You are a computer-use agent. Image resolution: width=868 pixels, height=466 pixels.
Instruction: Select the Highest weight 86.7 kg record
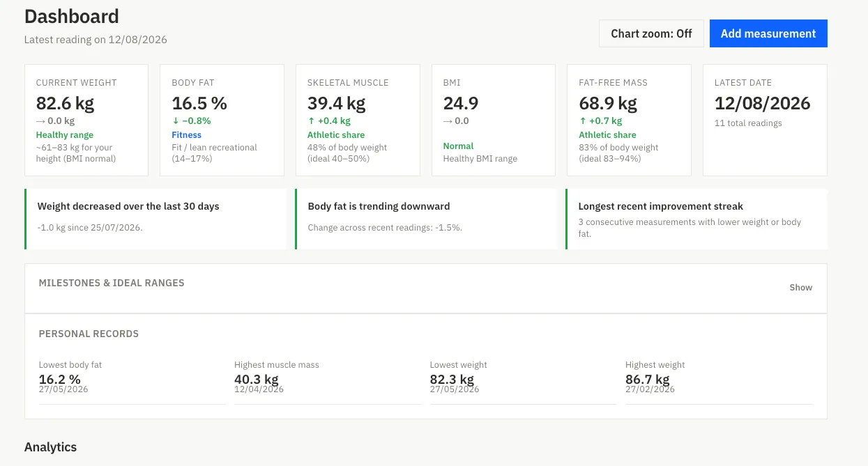click(719, 381)
